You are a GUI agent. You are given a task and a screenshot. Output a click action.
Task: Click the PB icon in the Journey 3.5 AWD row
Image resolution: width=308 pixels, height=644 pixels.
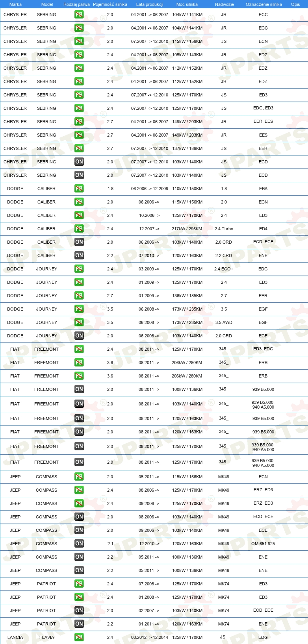click(x=79, y=322)
